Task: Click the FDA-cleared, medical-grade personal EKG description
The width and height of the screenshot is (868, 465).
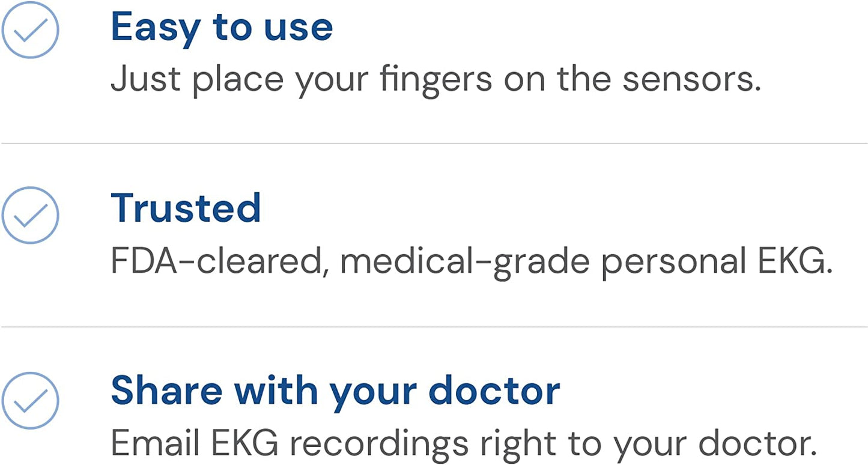Action: point(472,261)
